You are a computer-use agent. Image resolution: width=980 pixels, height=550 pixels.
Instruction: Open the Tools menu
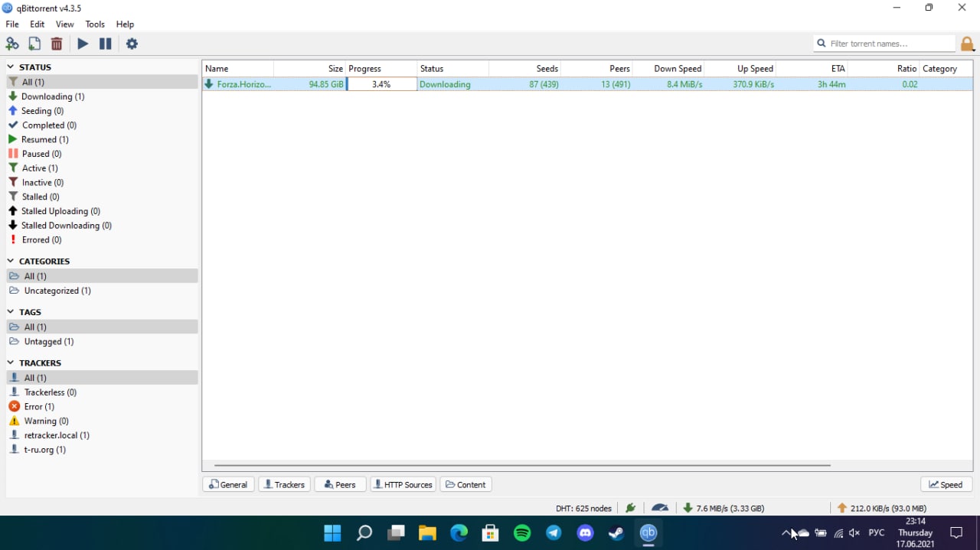point(95,24)
